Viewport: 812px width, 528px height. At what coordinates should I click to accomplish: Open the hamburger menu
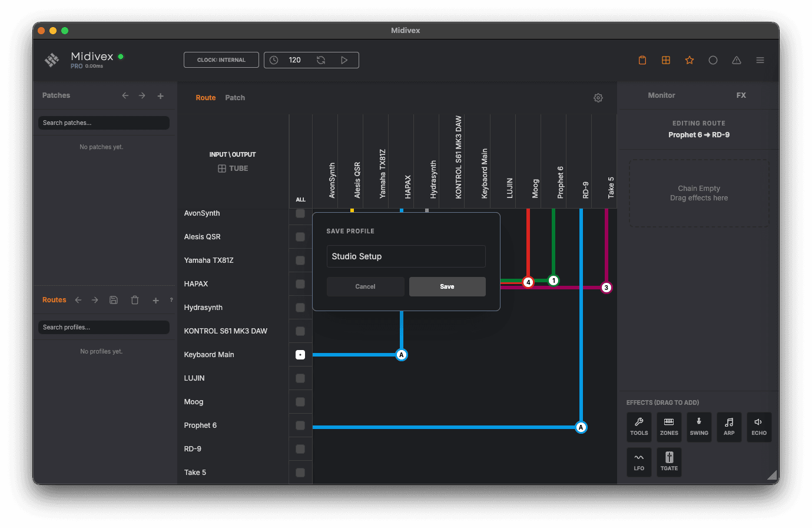pos(760,60)
